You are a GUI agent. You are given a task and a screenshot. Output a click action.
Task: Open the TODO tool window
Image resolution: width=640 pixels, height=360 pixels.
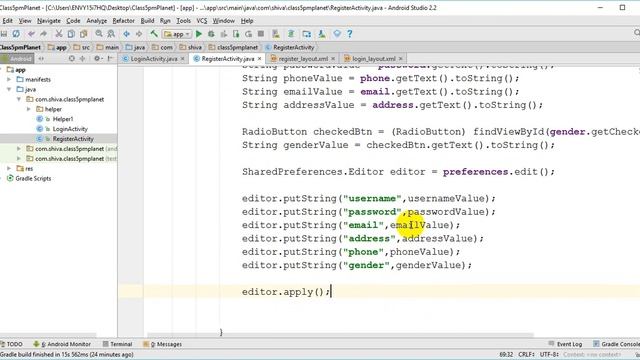(11, 344)
